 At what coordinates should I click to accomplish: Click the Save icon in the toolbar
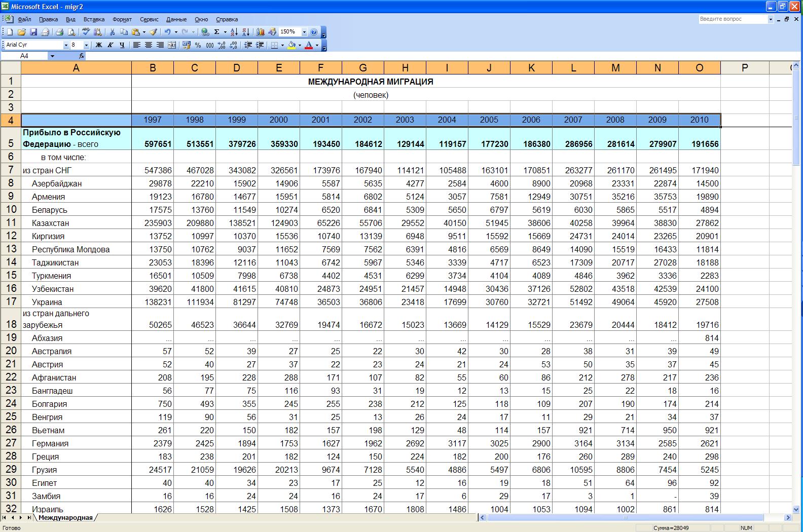click(x=33, y=32)
